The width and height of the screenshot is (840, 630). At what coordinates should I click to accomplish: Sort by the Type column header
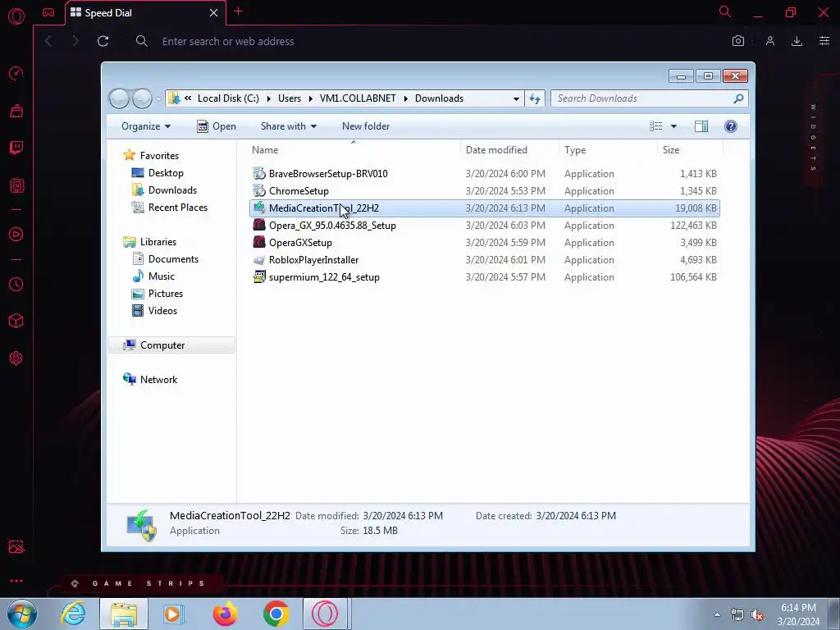pyautogui.click(x=608, y=150)
